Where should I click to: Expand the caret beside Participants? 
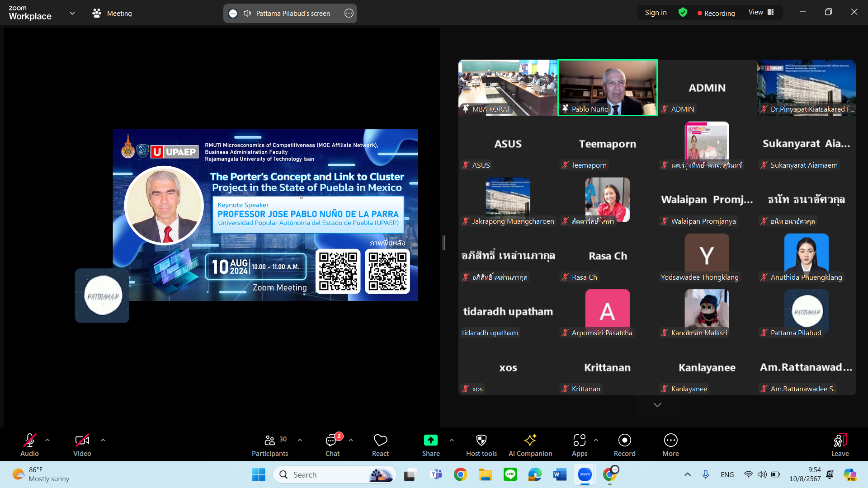[300, 440]
